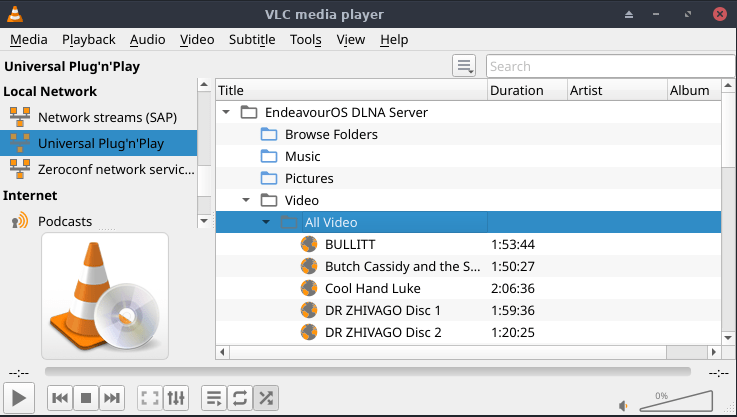The width and height of the screenshot is (737, 417).
Task: Sort by the Artist column header
Action: 617,90
